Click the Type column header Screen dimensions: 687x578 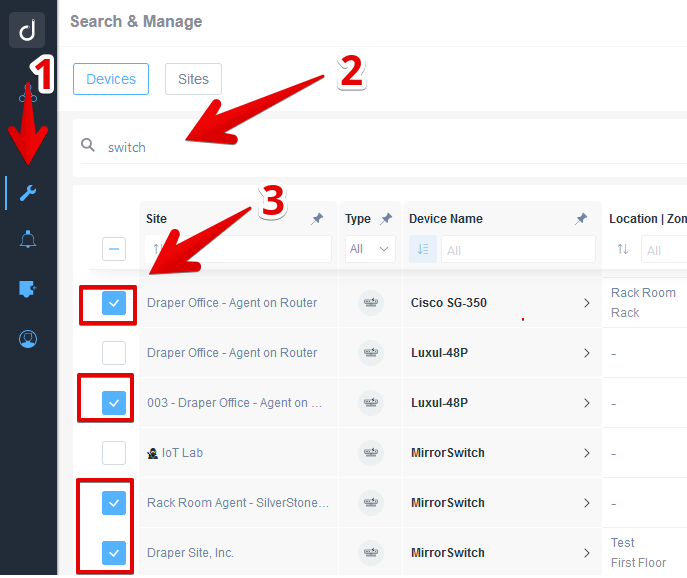(358, 219)
